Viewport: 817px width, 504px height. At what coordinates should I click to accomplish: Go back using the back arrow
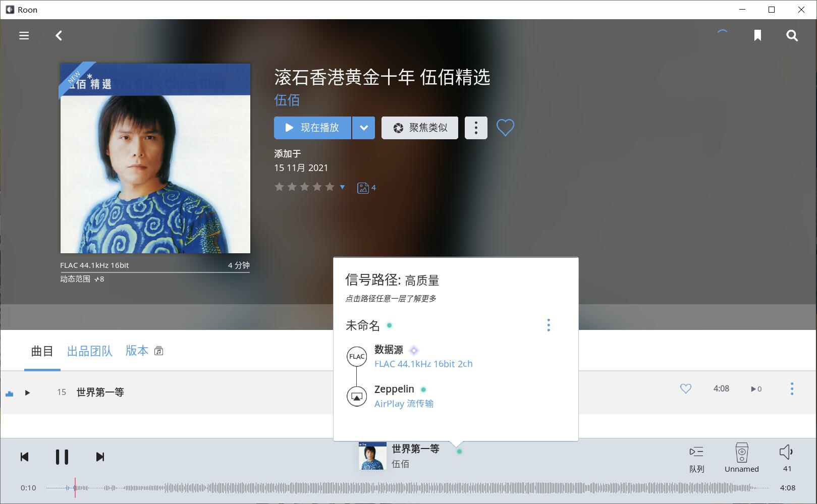(59, 35)
